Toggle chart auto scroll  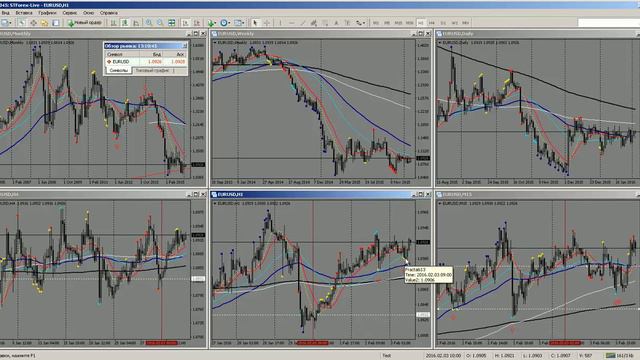[186, 23]
